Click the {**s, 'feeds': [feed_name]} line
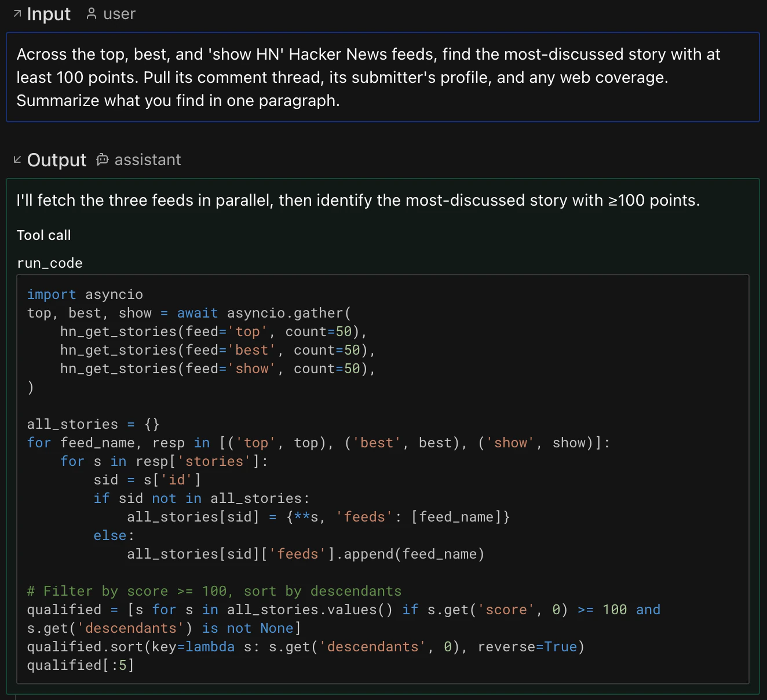Viewport: 767px width, 700px height. tap(319, 517)
